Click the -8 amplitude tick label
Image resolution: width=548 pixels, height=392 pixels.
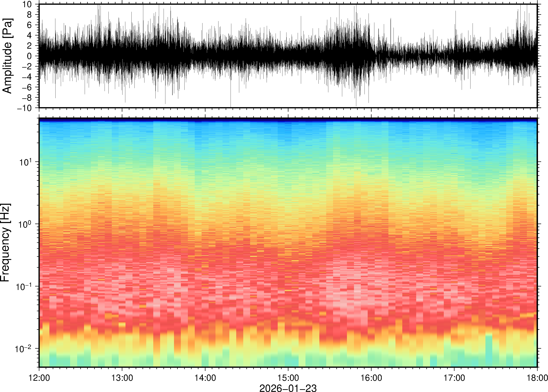click(x=27, y=98)
